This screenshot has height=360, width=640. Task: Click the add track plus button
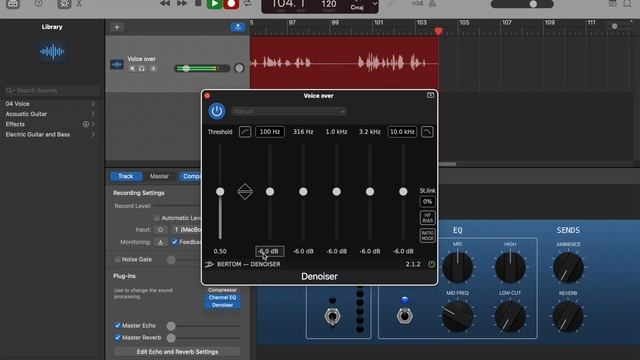click(x=117, y=27)
